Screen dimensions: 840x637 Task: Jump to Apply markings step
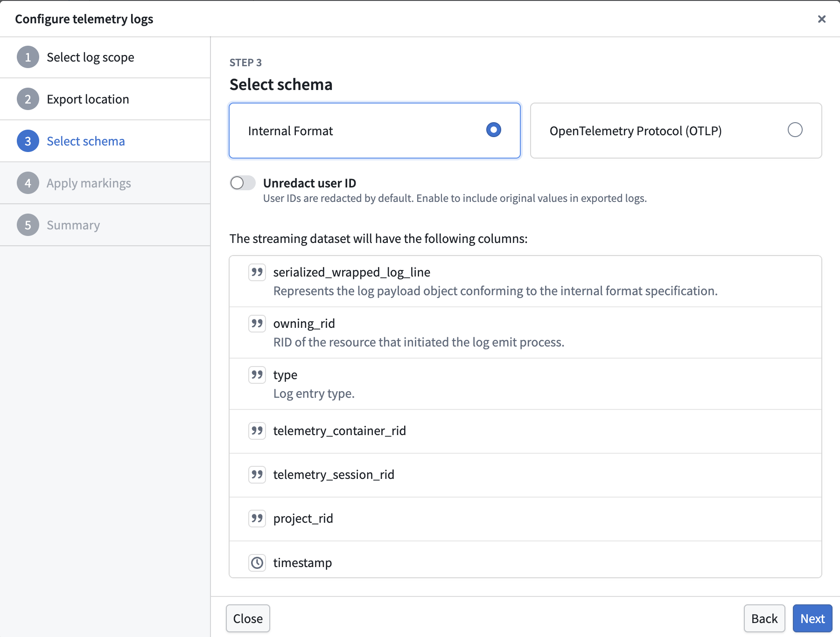point(105,183)
